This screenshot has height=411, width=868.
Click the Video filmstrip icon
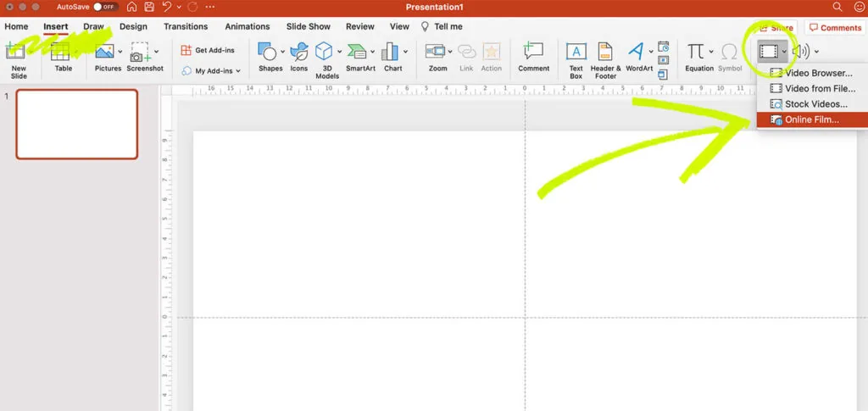[x=769, y=52]
